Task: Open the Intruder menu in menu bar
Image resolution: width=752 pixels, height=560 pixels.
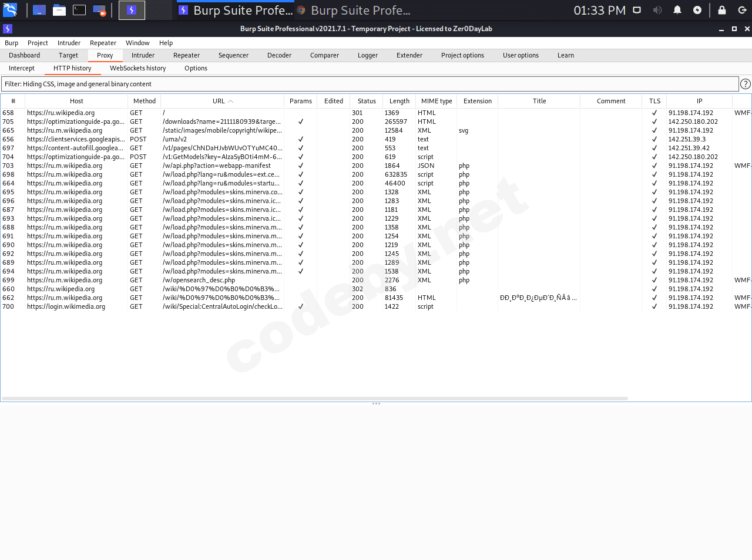Action: (x=69, y=43)
